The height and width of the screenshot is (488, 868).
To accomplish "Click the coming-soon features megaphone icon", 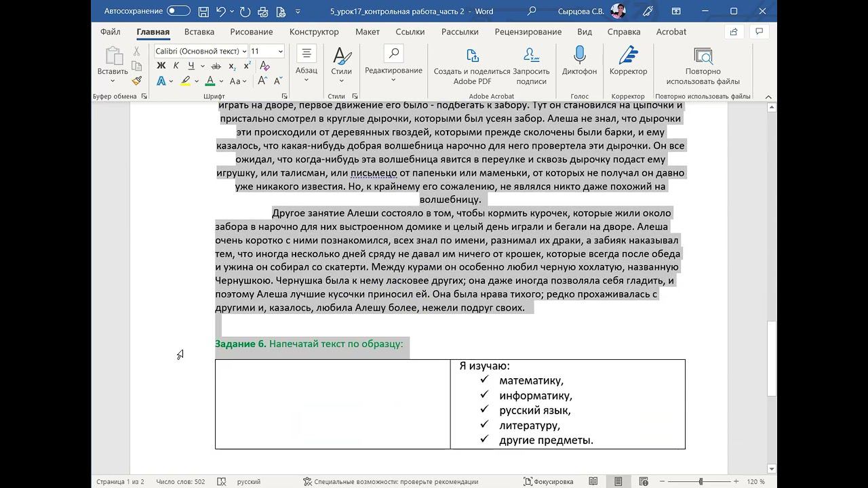I will pos(648,11).
